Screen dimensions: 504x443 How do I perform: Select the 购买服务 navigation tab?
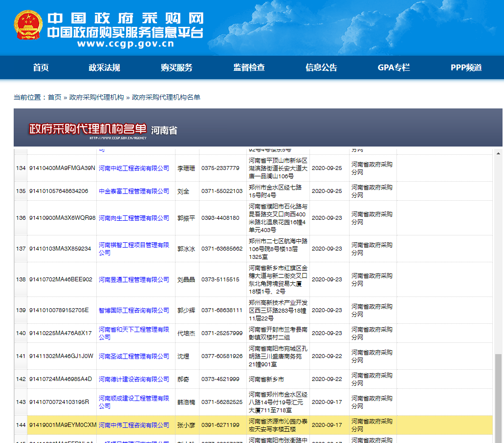click(x=176, y=68)
